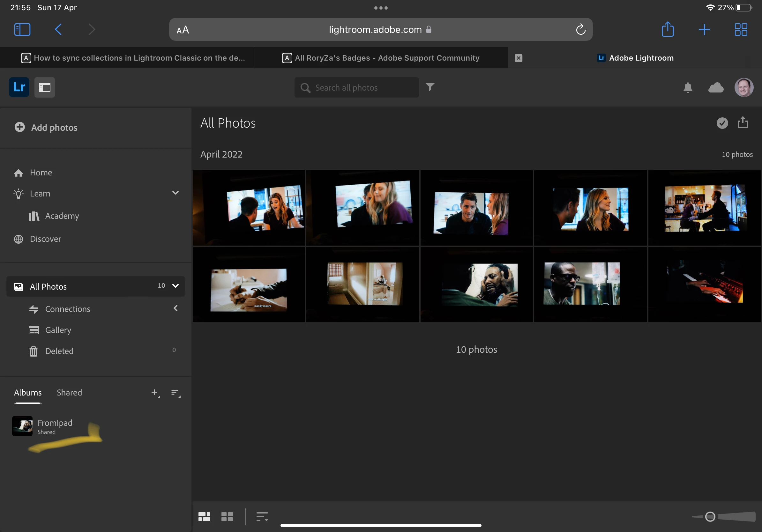This screenshot has height=532, width=762.
Task: Click the Lr home logo
Action: coord(19,87)
